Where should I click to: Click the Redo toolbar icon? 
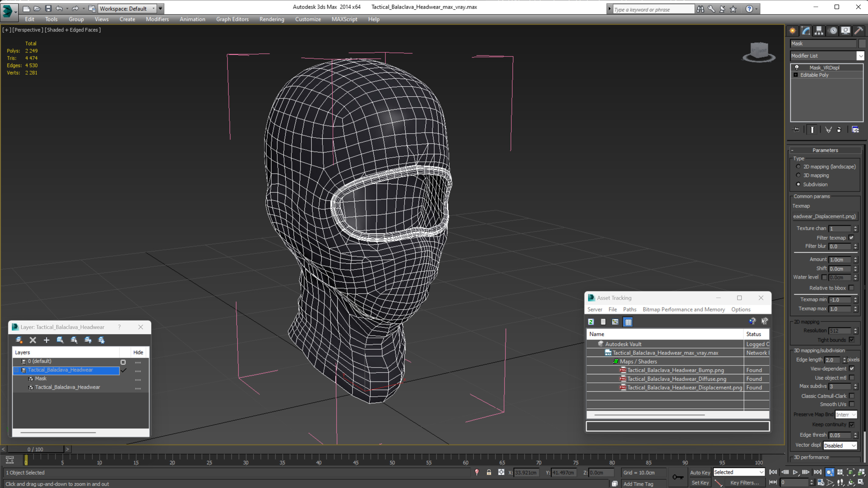75,9
